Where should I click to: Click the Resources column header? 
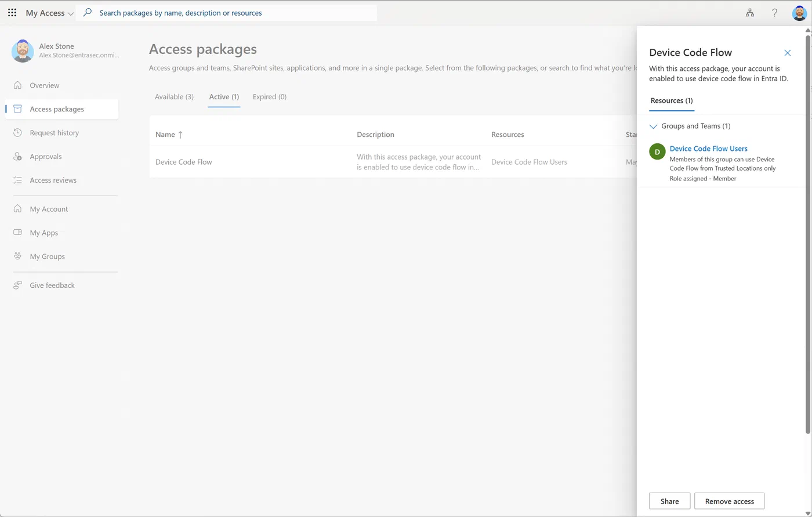click(507, 135)
